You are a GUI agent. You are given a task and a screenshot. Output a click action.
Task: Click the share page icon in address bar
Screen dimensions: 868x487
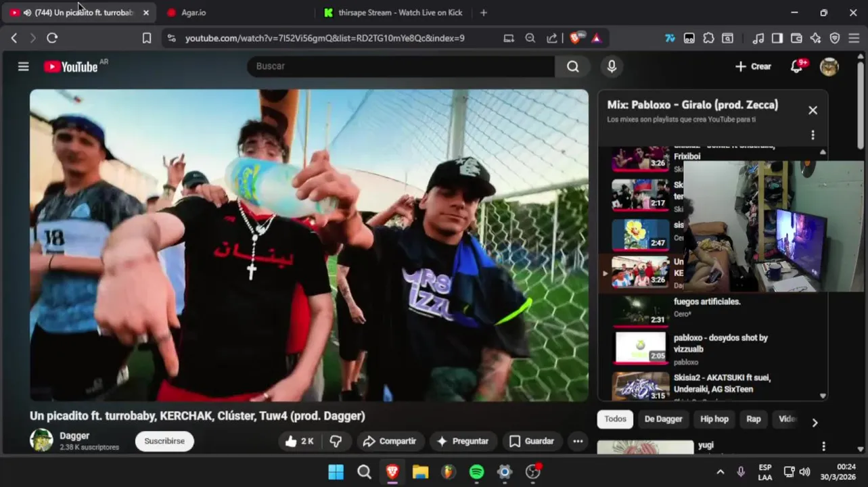coord(552,39)
